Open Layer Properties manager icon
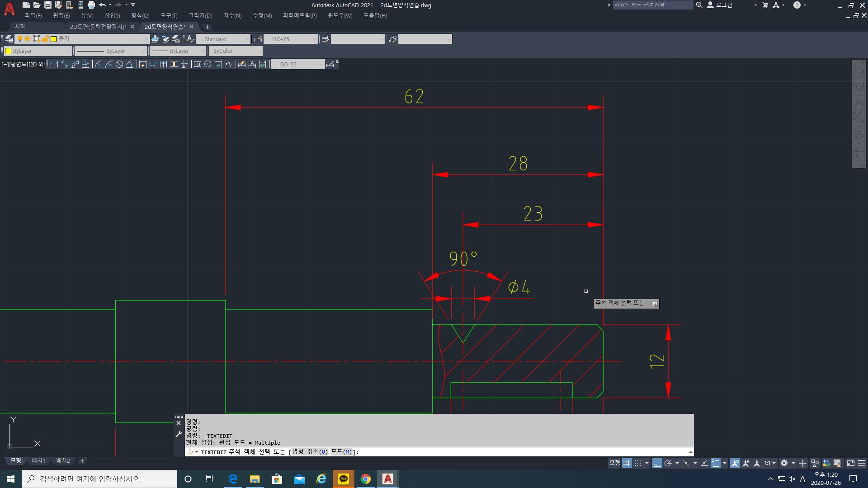 [x=9, y=39]
